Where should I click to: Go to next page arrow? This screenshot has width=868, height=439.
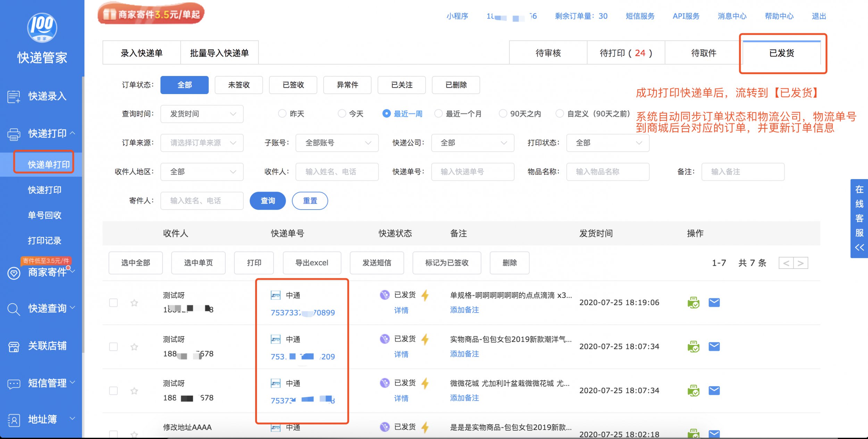point(801,263)
